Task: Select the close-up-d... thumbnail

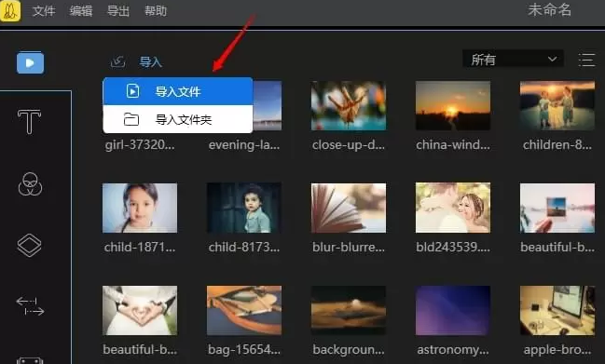Action: click(x=349, y=105)
